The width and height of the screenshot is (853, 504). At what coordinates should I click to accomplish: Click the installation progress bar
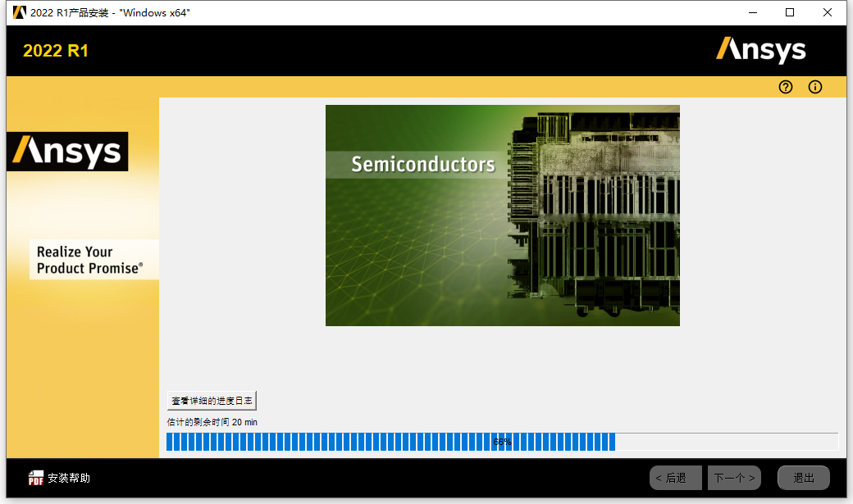[x=502, y=442]
